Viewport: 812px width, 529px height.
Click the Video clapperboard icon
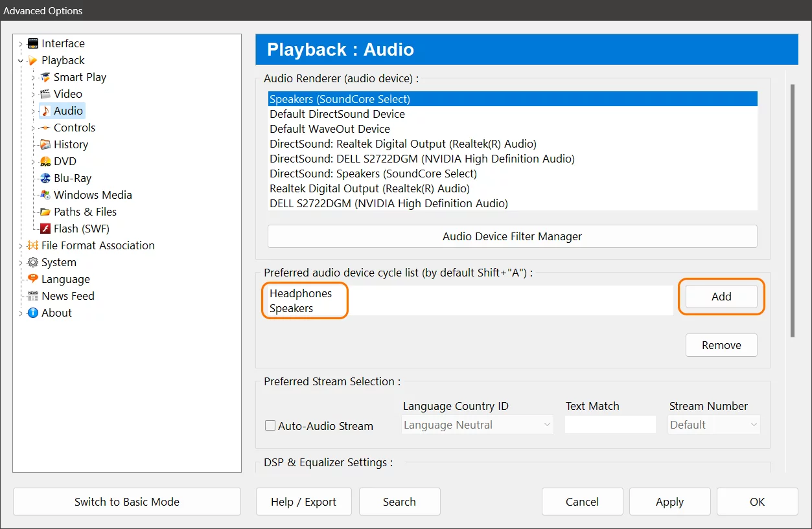[45, 94]
